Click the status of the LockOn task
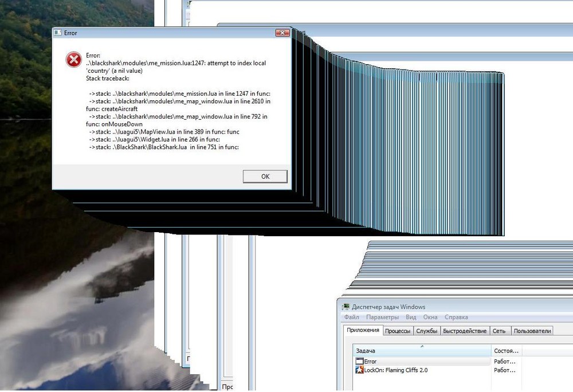573x392 pixels. 505,370
